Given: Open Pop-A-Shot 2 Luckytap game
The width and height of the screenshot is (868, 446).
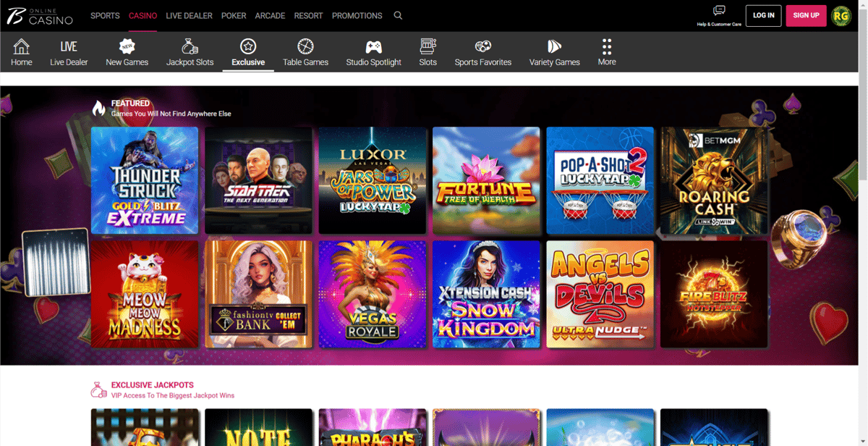Looking at the screenshot, I should (600, 181).
